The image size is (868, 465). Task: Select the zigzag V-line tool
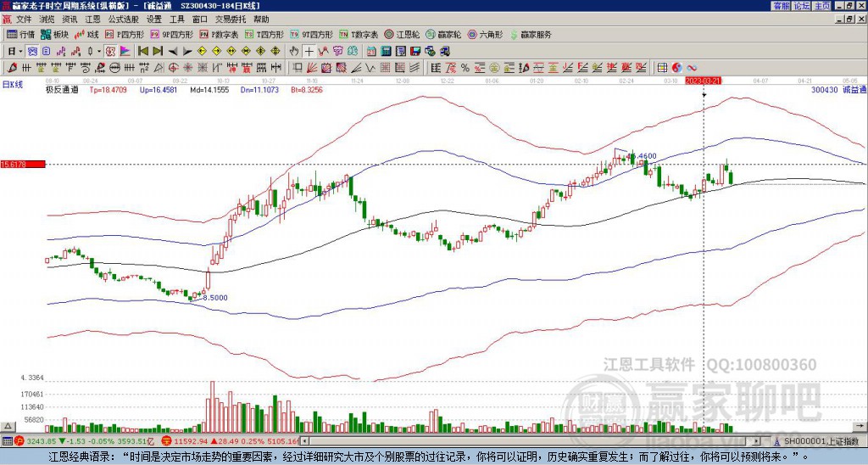coord(370,68)
